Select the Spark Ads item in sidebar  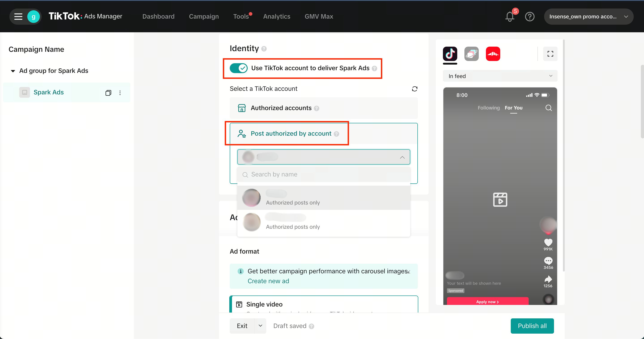coord(67,92)
